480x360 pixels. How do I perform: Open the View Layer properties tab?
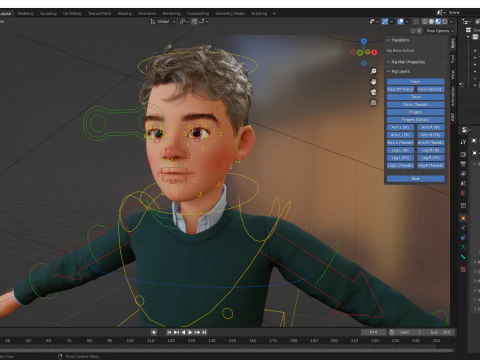pyautogui.click(x=463, y=174)
